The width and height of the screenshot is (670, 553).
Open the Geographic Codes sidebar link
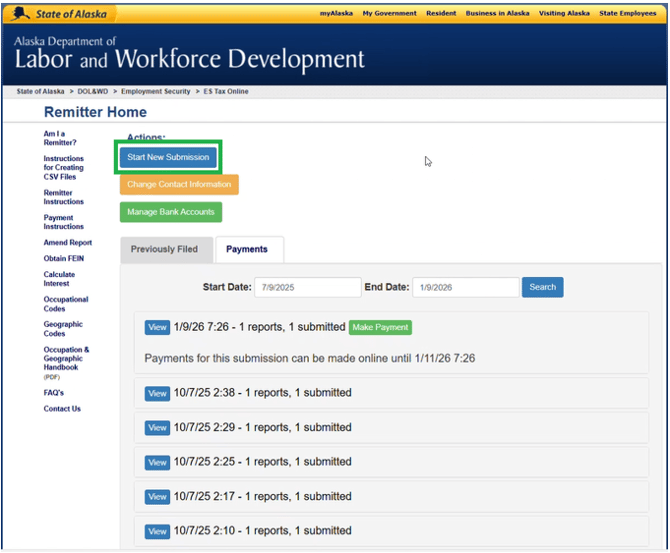tap(63, 329)
